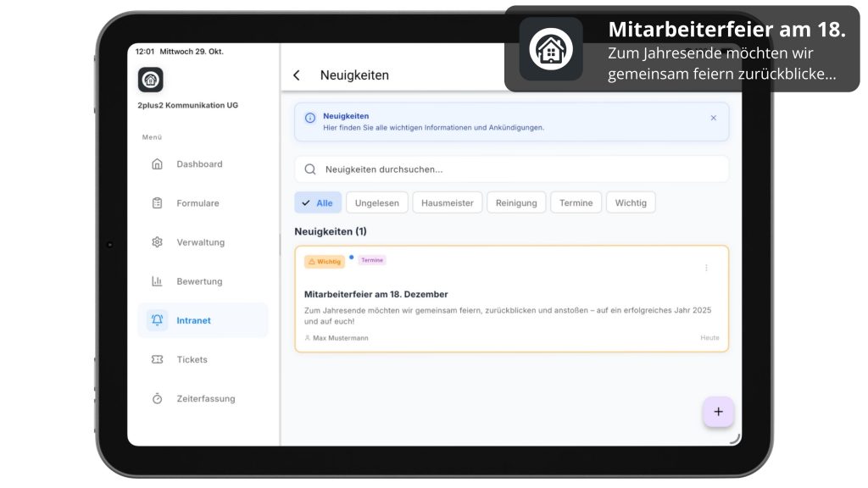This screenshot has height=488, width=868.
Task: Open Dashboard from the sidebar menu
Action: (x=198, y=164)
